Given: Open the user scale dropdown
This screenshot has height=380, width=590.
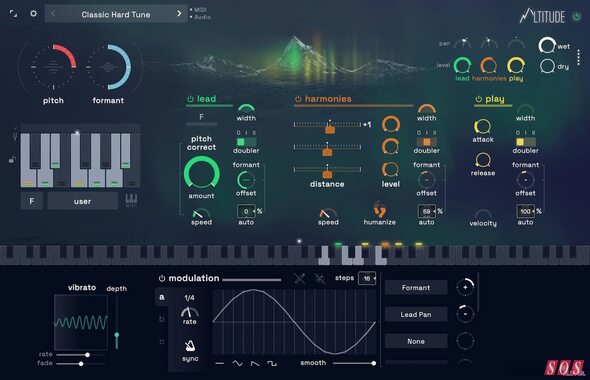Looking at the screenshot, I should [x=82, y=201].
